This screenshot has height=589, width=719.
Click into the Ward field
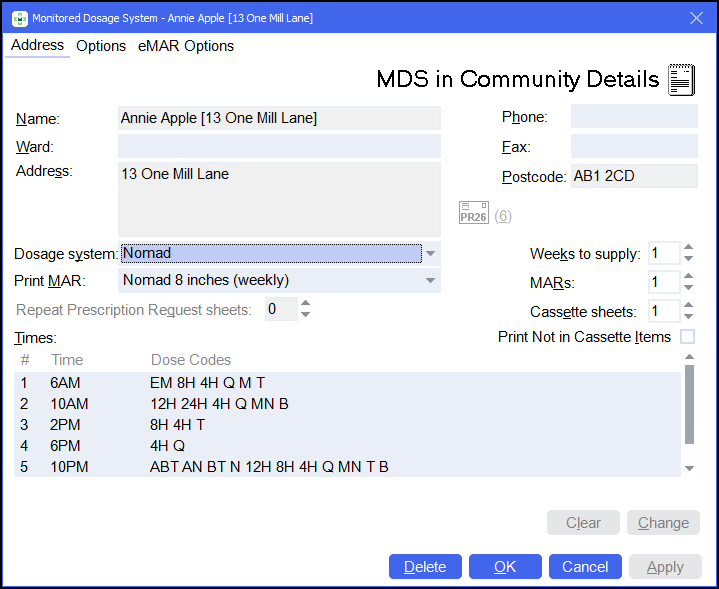coord(279,146)
